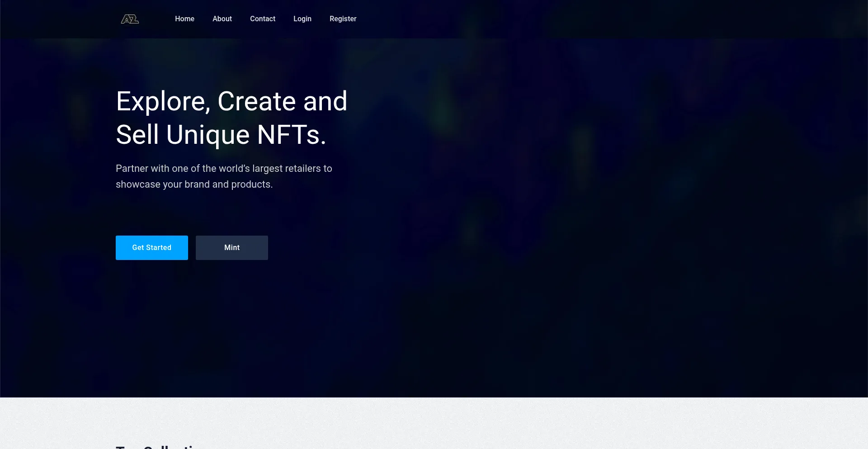Create an account via Register
Screen dimensions: 868x449
[343, 19]
